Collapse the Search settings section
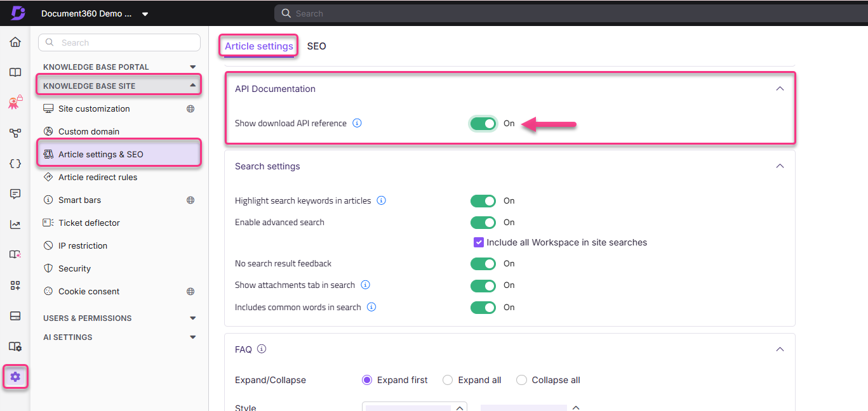Viewport: 868px width, 411px height. tap(780, 166)
